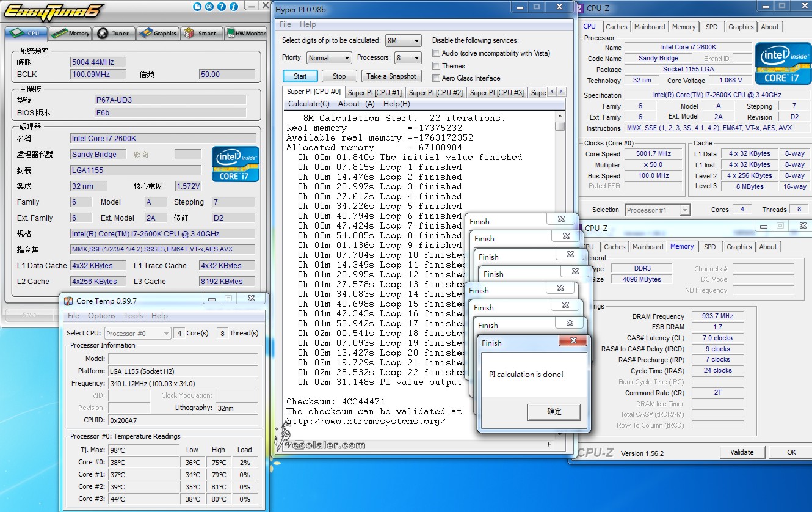Screen dimensions: 812x512
Task: Open the Processors count dropdown
Action: (x=408, y=58)
